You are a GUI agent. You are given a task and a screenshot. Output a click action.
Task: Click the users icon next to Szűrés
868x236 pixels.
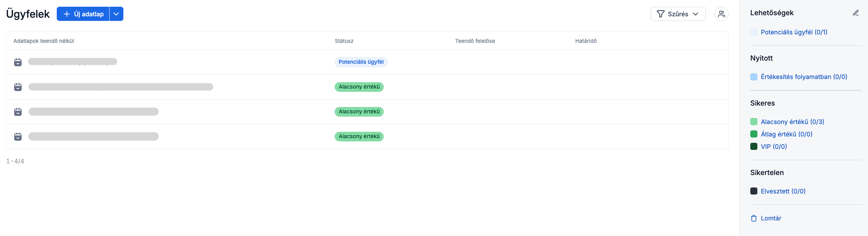pos(721,14)
